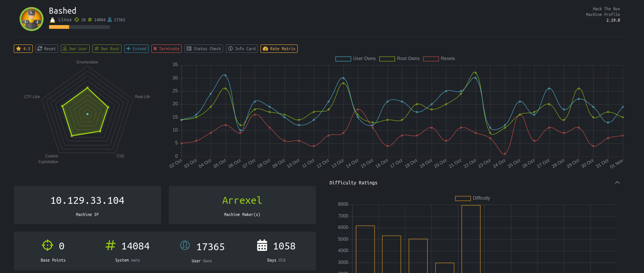Toggle Resets series in chart legend
Screen dimensions: 644x273
pyautogui.click(x=439, y=59)
